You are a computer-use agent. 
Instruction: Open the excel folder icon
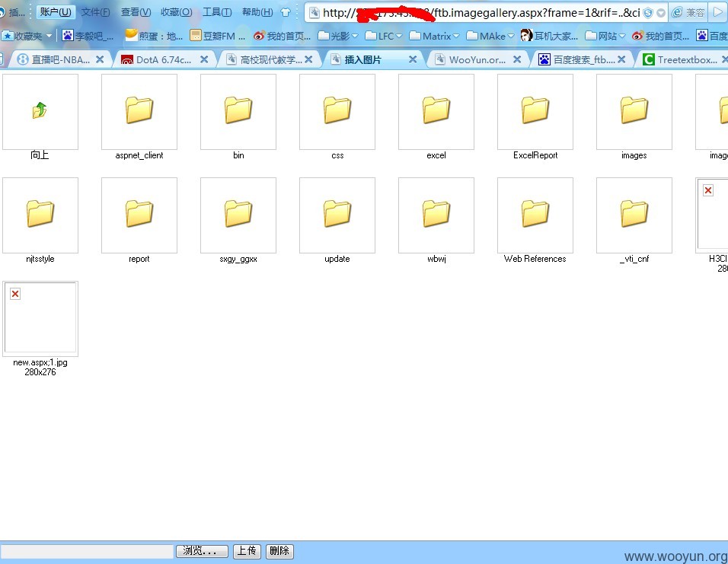pyautogui.click(x=436, y=111)
